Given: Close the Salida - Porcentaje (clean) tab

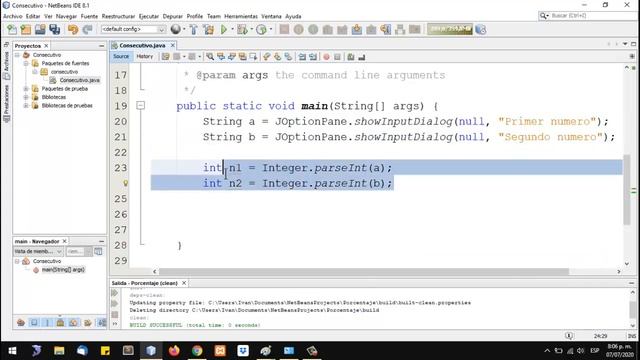Looking at the screenshot, I should click(184, 283).
